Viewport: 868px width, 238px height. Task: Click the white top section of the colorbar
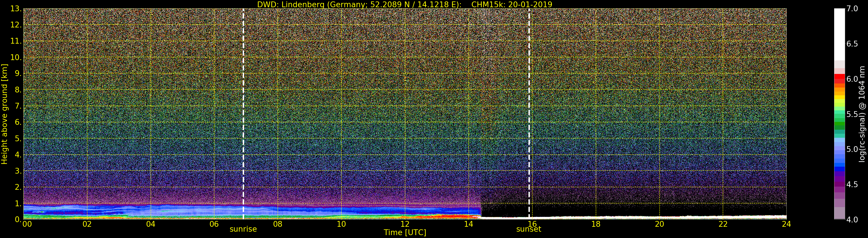pos(839,34)
